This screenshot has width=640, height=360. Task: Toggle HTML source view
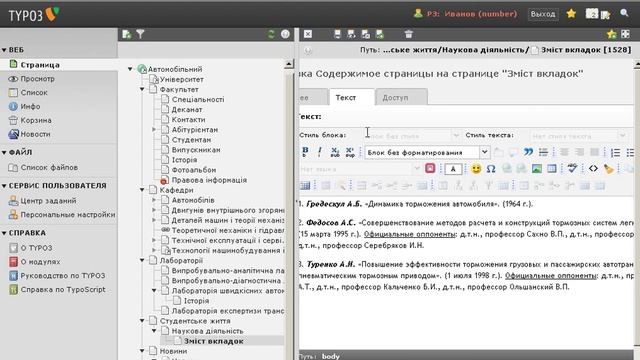point(593,169)
